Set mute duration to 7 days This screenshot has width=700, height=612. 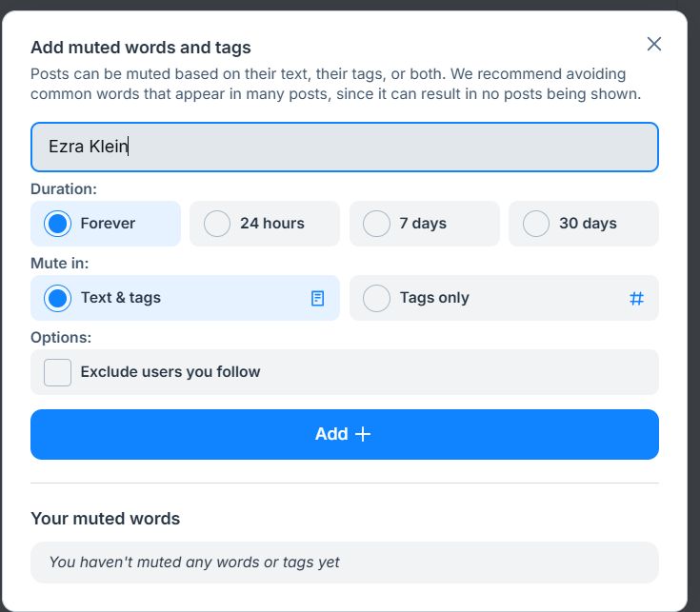pyautogui.click(x=424, y=224)
